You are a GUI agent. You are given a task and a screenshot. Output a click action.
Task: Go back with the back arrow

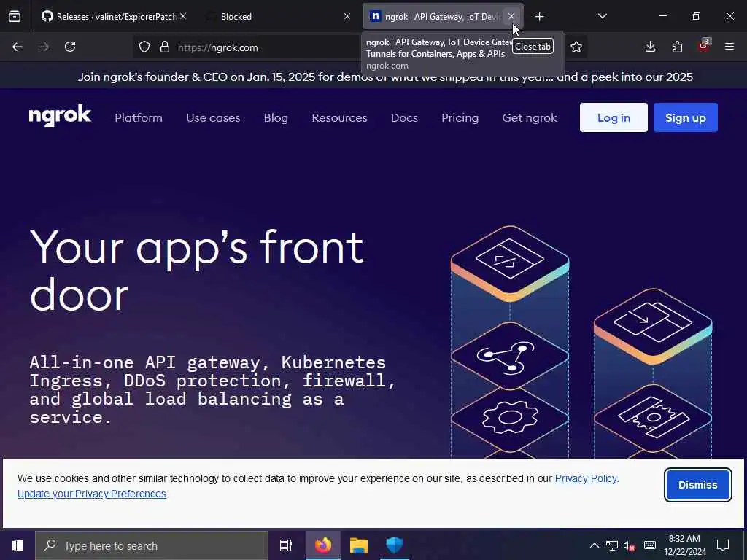(x=18, y=47)
